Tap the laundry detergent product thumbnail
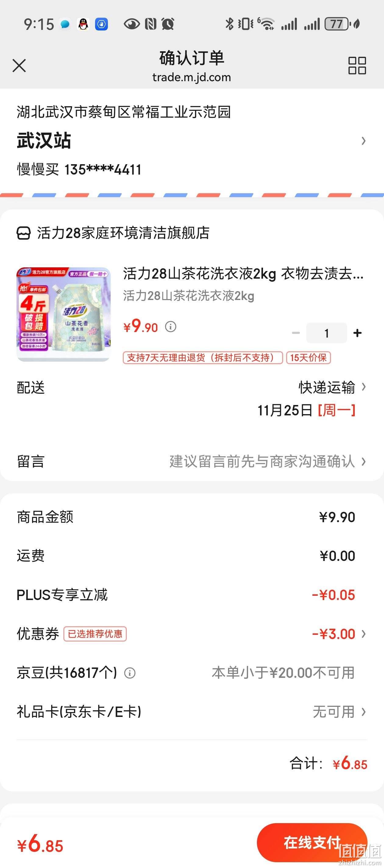384x868 pixels. [x=64, y=314]
